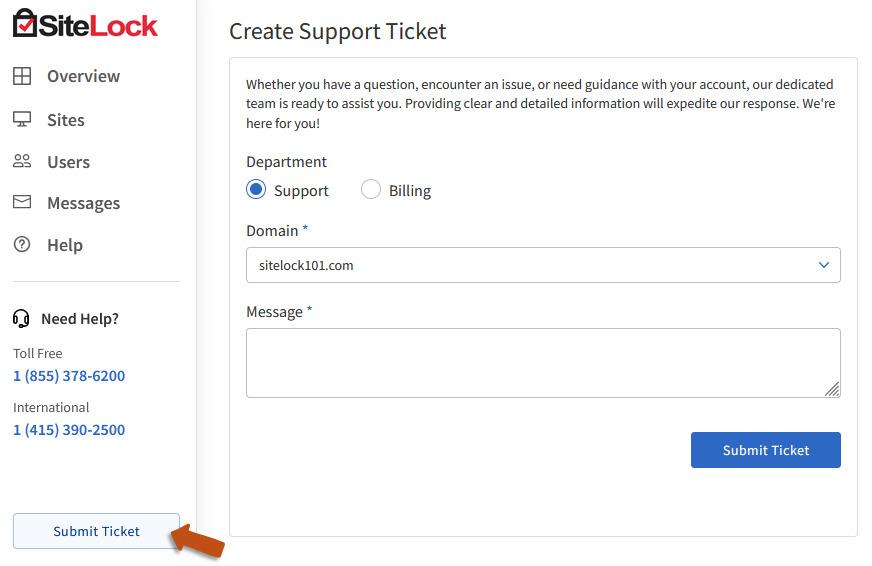
Task: Click the sidebar Submit Ticket button
Action: pos(96,531)
